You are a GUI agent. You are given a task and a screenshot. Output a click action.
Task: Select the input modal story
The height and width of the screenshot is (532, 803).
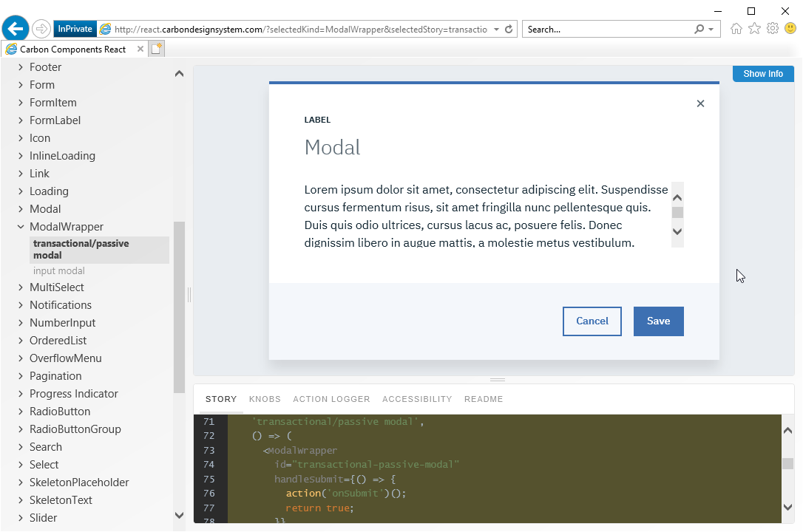tap(58, 270)
